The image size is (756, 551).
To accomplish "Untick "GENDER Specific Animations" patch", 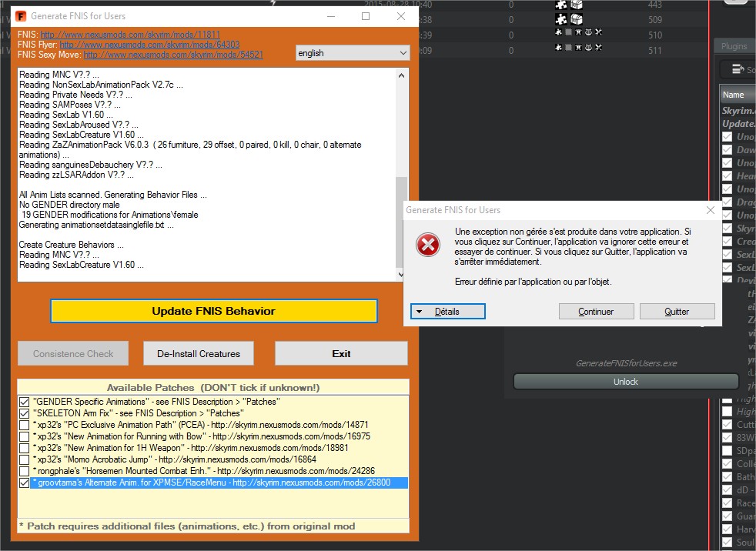I will pyautogui.click(x=25, y=402).
